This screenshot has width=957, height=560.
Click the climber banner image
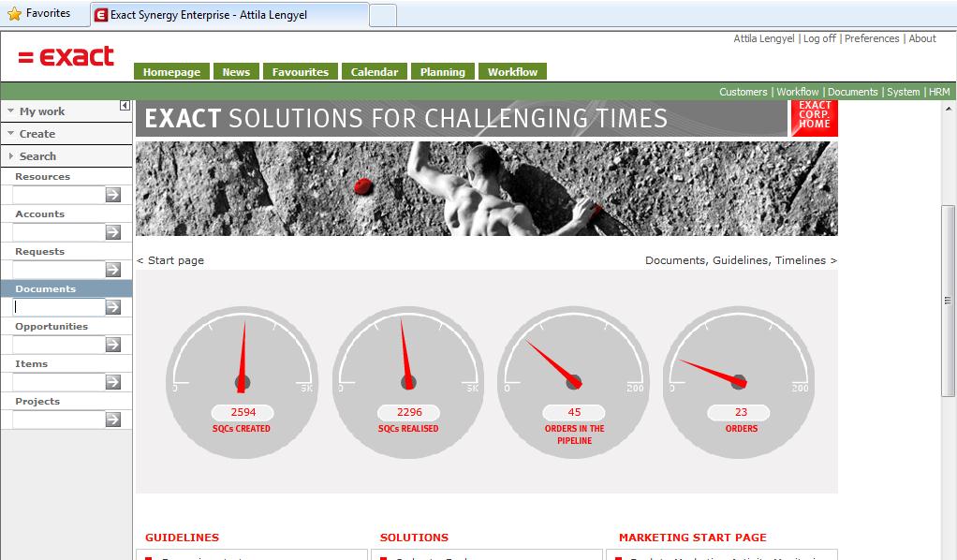486,189
